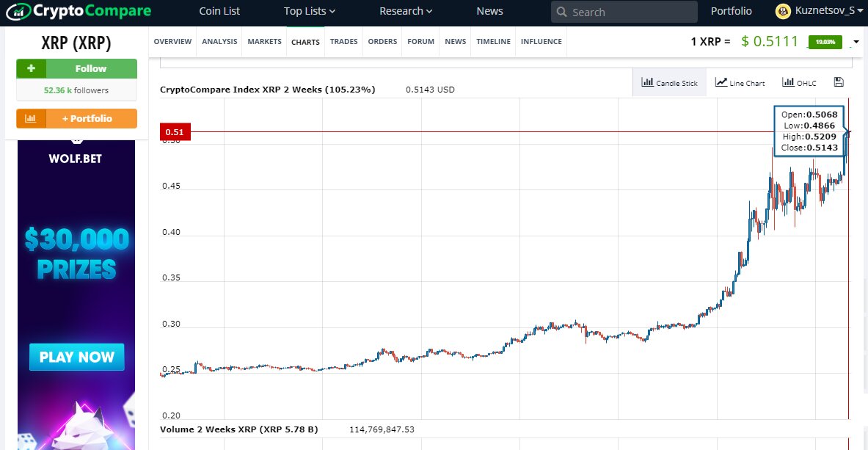868x450 pixels.
Task: Open the currency dropdown arrow beside price
Action: 857,42
